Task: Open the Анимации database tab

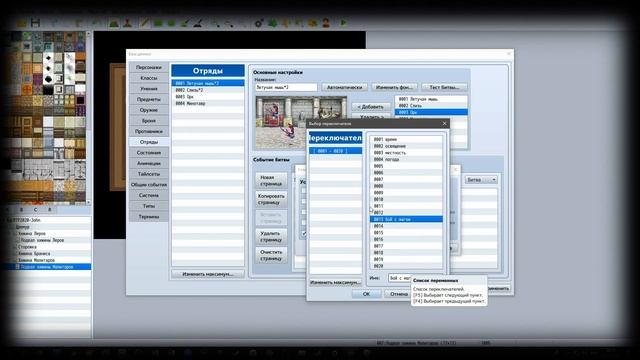Action: point(149,163)
